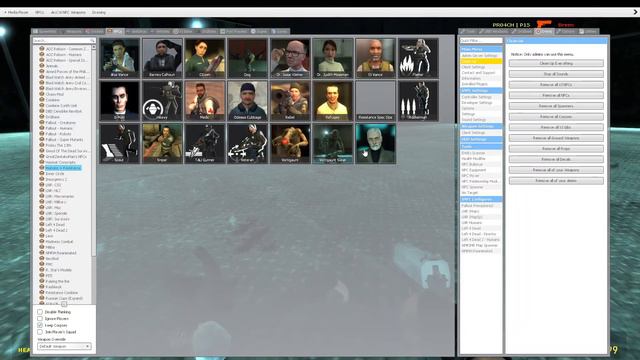This screenshot has height=360, width=640.
Task: Click the Quick Filter field
Action: (481, 40)
